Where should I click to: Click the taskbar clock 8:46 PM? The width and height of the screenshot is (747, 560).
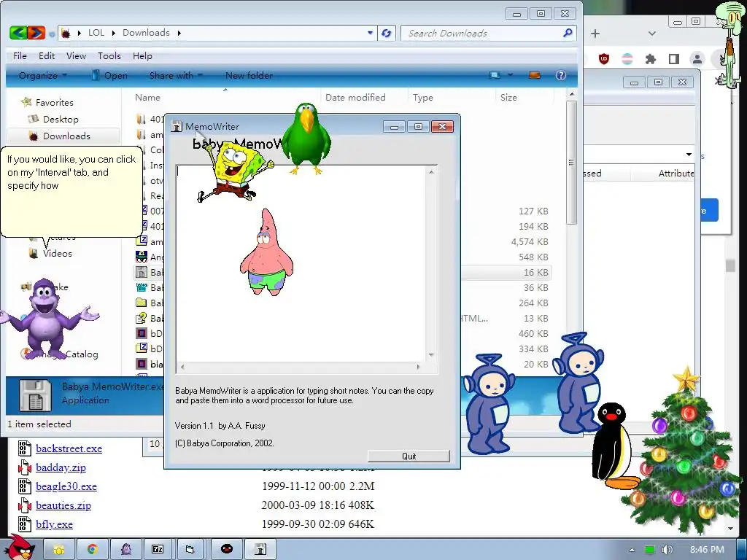tap(706, 550)
